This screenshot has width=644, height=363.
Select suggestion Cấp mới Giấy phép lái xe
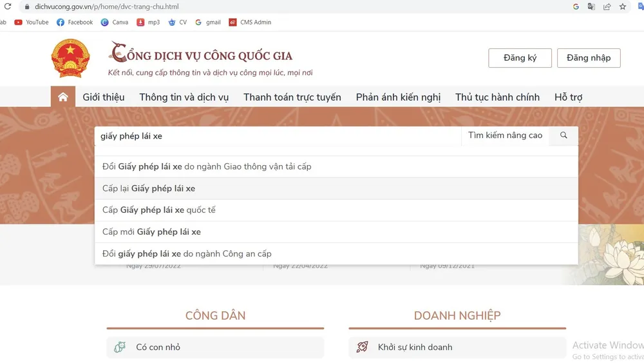336,232
